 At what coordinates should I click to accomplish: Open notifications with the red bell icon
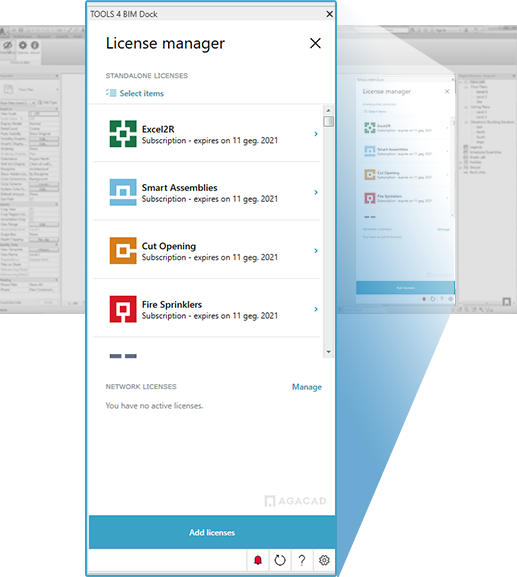point(258,560)
